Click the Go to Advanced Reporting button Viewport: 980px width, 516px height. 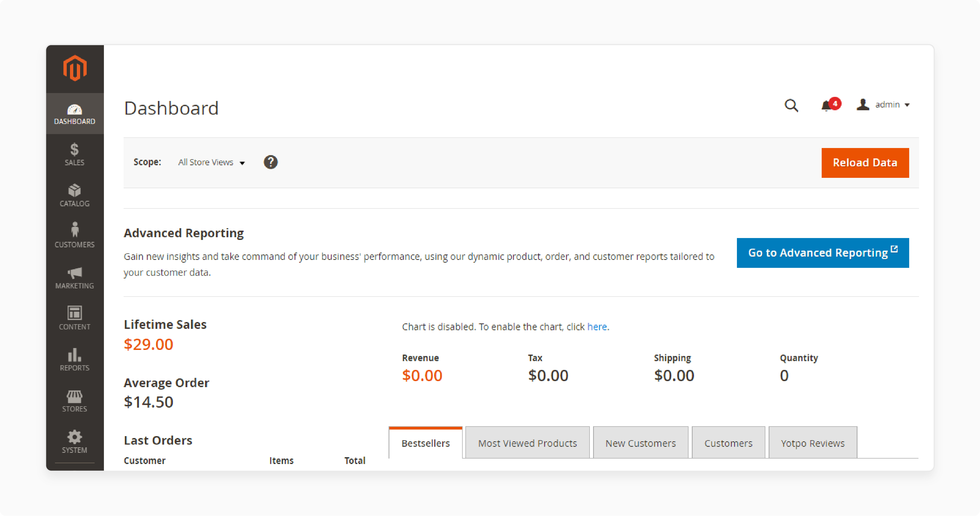823,253
